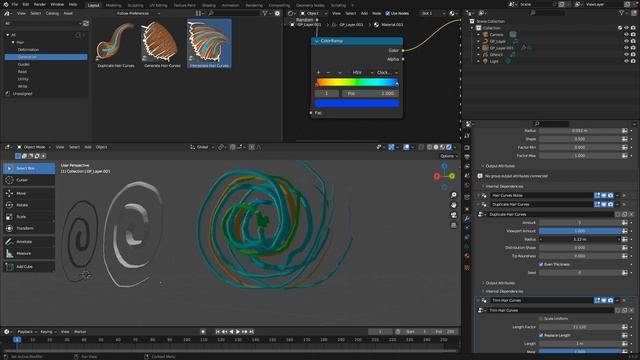Image resolution: width=640 pixels, height=360 pixels.
Task: Activate the Add Cube tool
Action: [29, 267]
